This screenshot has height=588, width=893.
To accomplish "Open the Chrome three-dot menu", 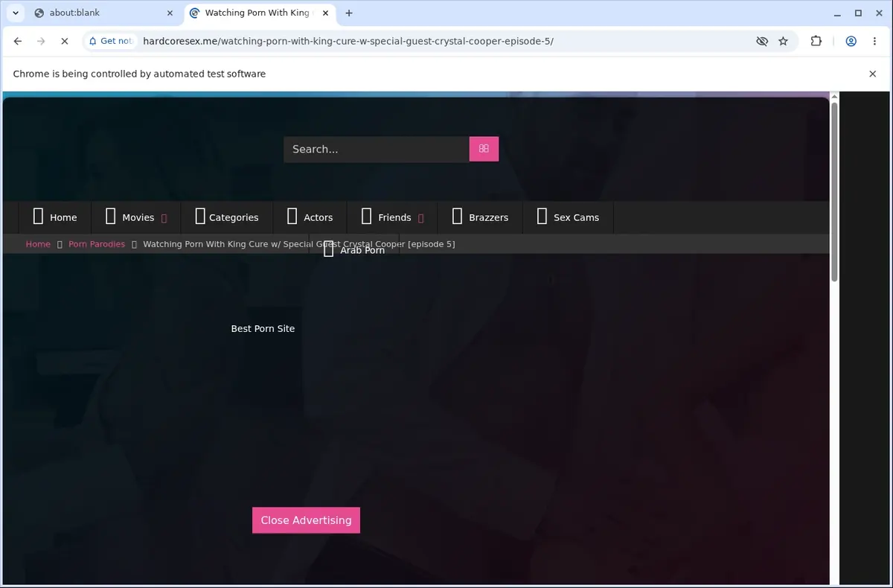I will tap(874, 41).
